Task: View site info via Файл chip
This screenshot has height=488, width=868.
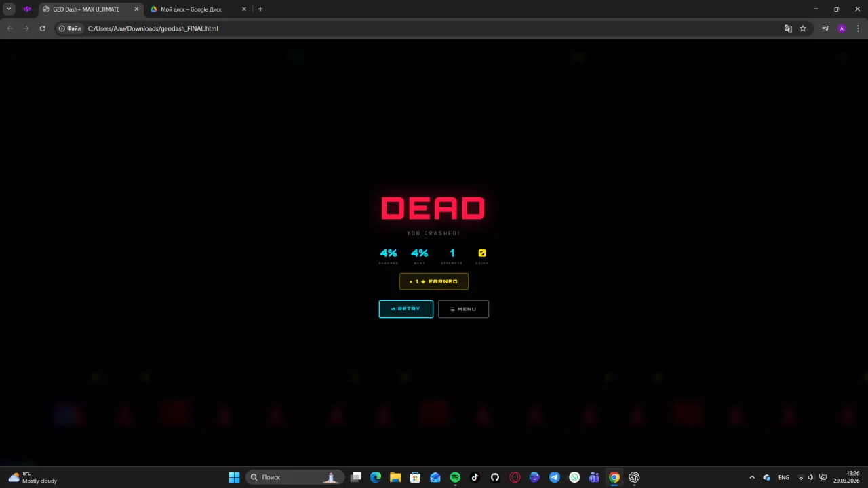Action: (x=70, y=28)
